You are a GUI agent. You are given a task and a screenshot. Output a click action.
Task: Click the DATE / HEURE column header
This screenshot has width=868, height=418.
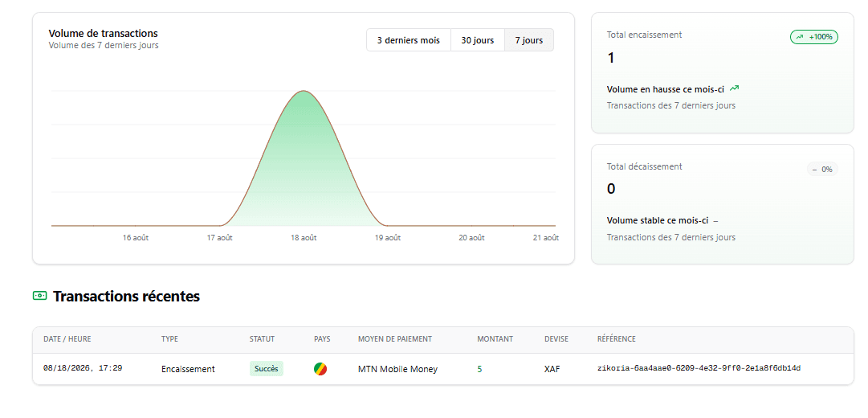tap(67, 338)
